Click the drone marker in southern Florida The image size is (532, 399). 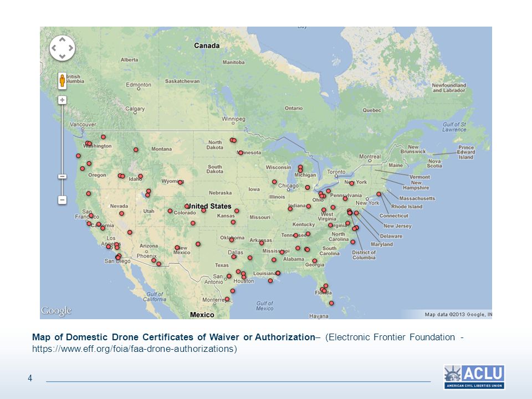(x=331, y=303)
